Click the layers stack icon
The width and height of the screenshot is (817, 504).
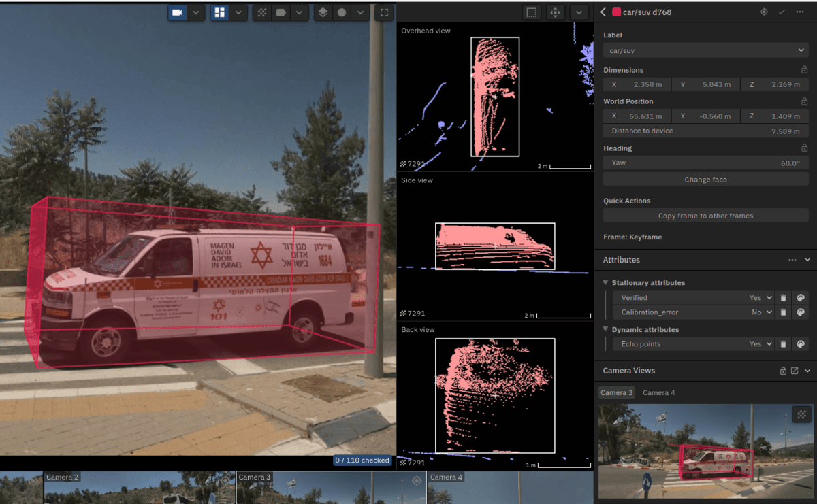(x=323, y=12)
